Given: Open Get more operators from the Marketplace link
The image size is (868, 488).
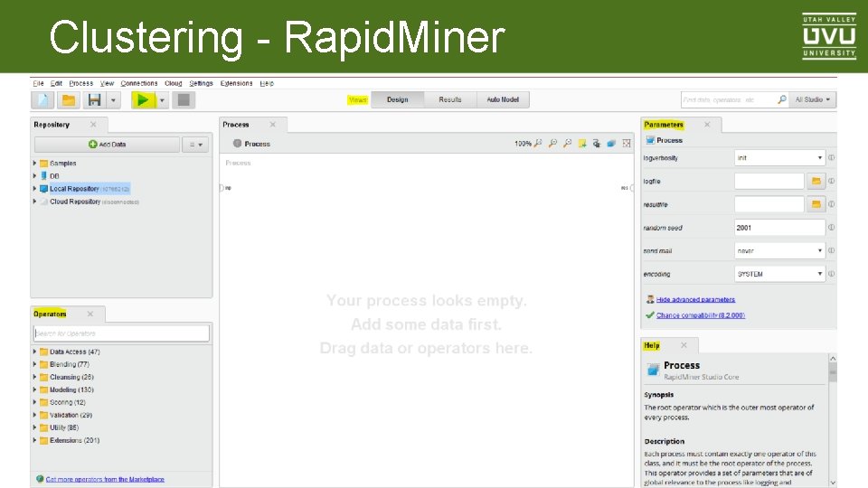Looking at the screenshot, I should 105,479.
